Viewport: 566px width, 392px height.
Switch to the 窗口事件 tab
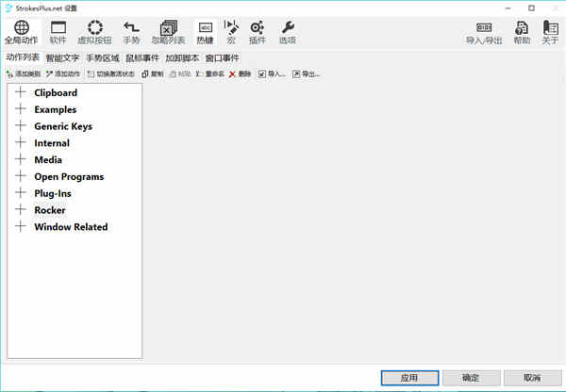[x=222, y=58]
